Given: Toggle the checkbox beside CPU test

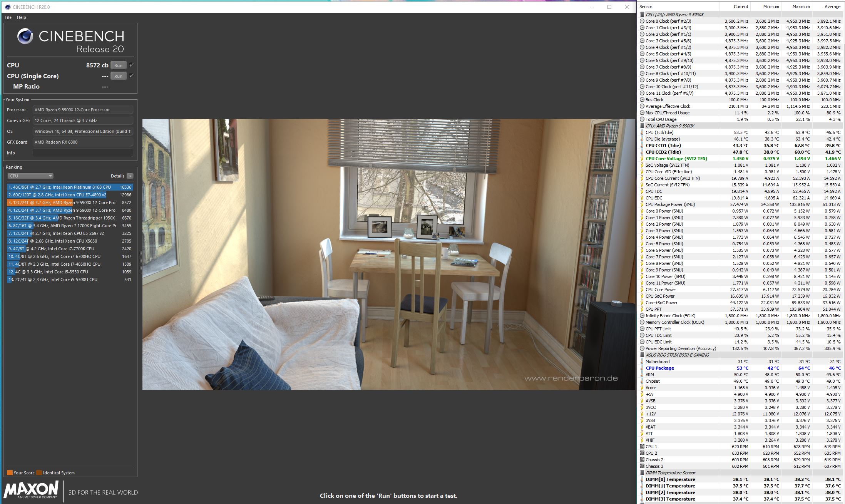Looking at the screenshot, I should click(132, 65).
